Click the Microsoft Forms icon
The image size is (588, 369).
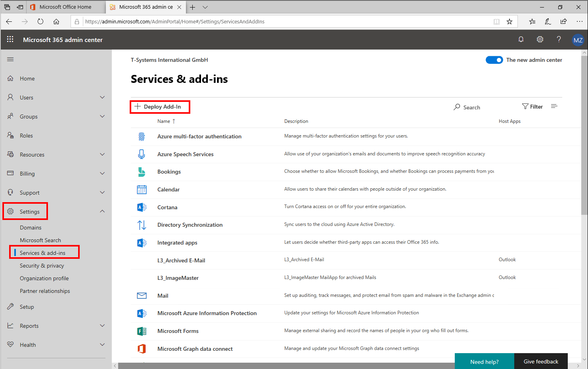(x=142, y=331)
